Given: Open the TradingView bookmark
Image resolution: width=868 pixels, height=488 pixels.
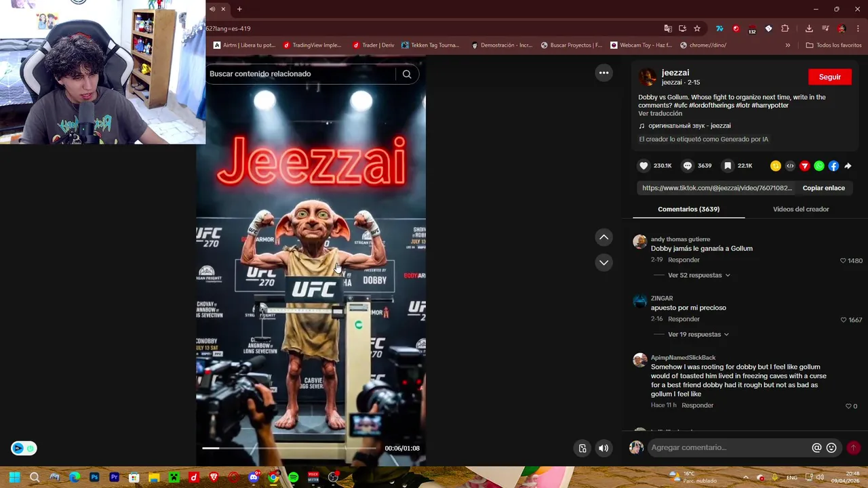Looking at the screenshot, I should (x=313, y=45).
